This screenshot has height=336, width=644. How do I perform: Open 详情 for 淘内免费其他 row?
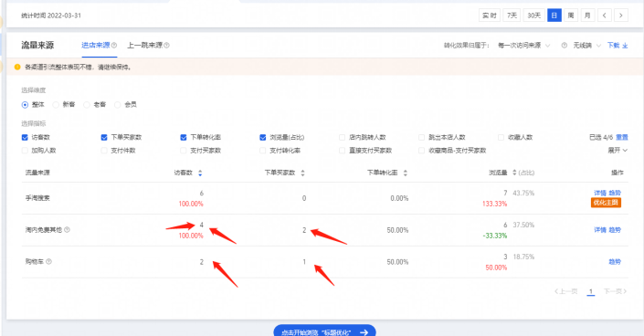[600, 229]
